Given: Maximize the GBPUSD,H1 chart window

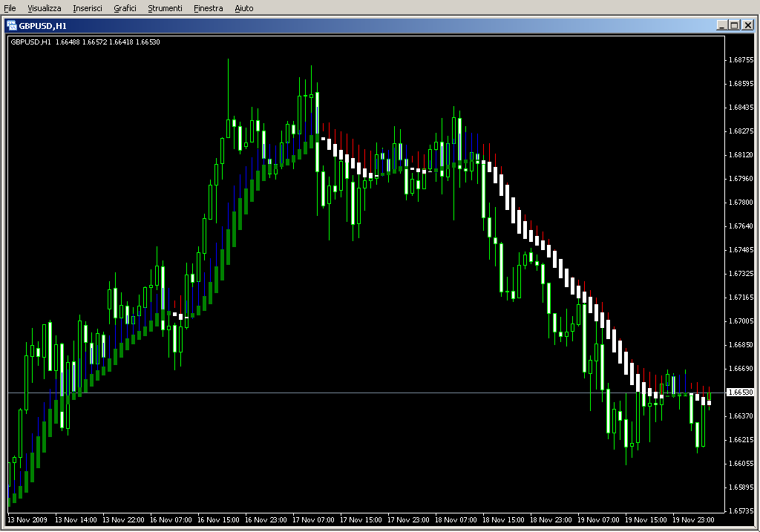Looking at the screenshot, I should tap(735, 25).
